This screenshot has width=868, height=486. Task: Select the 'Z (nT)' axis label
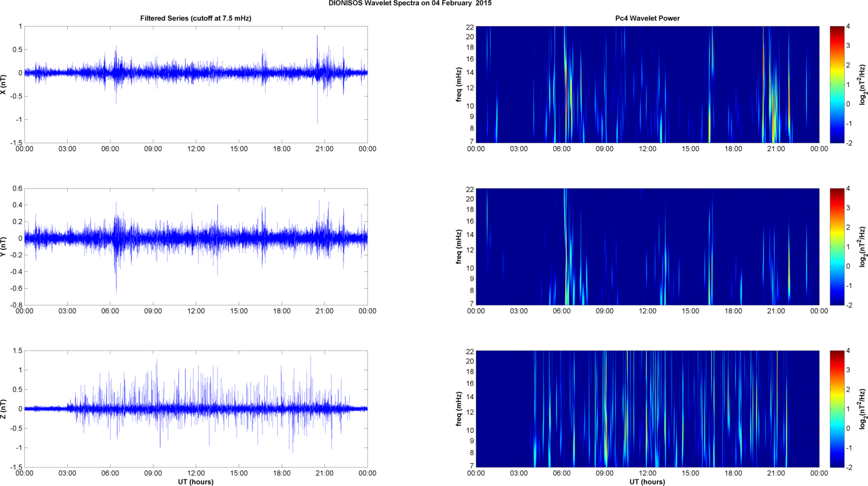coord(4,409)
